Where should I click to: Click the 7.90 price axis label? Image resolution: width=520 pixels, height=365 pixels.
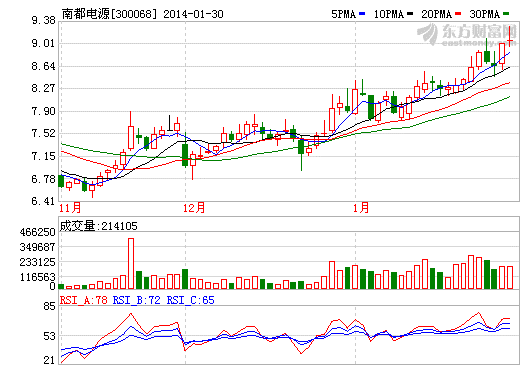click(43, 111)
